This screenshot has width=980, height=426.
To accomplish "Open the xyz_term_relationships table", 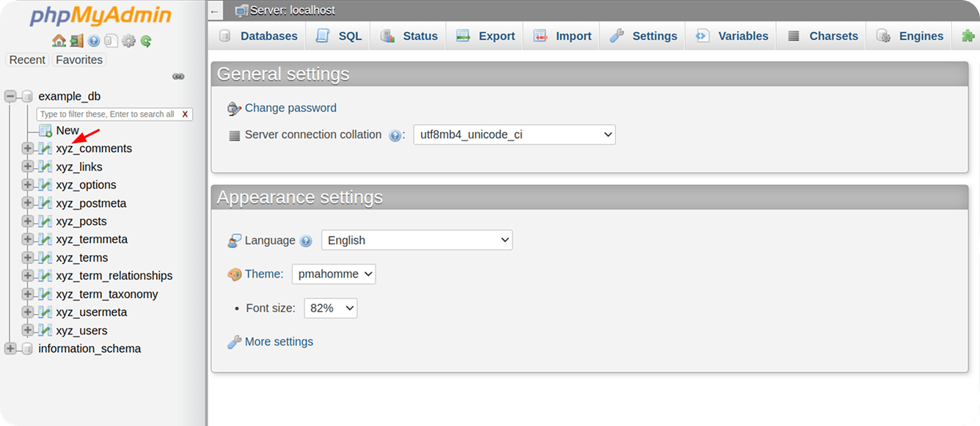I will 114,276.
